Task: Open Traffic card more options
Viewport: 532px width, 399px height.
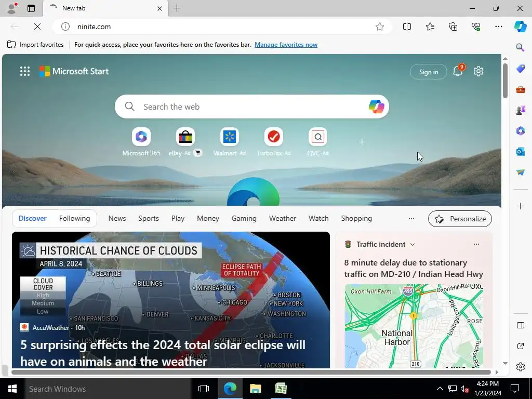Action: (476, 244)
